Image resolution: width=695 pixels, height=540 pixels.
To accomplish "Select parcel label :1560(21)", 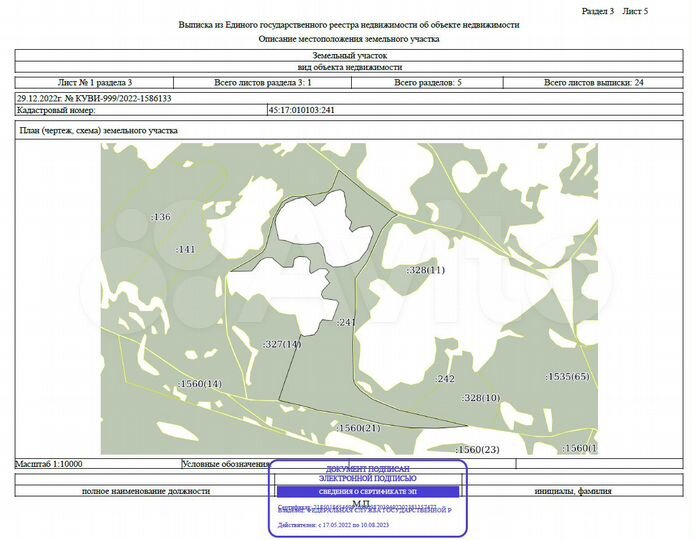I will (358, 428).
